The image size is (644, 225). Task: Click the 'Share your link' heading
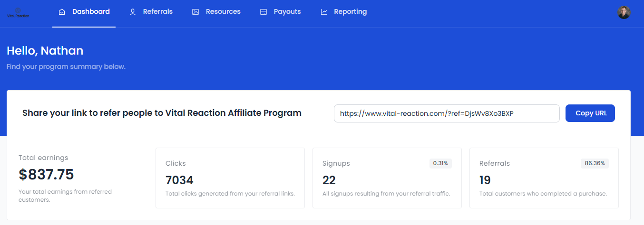[x=162, y=113]
